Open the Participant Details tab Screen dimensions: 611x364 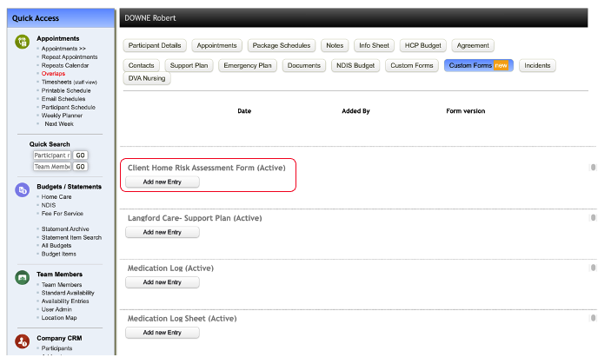[155, 45]
